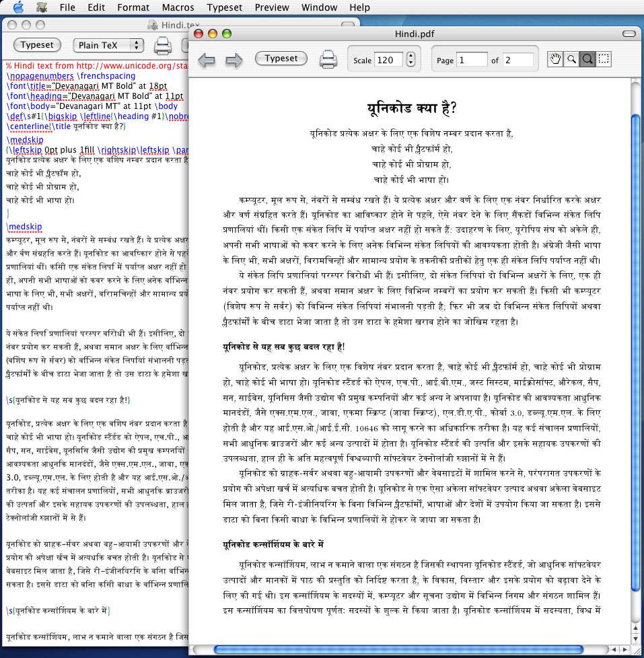Open the Preview menu
644x658 pixels.
[272, 7]
